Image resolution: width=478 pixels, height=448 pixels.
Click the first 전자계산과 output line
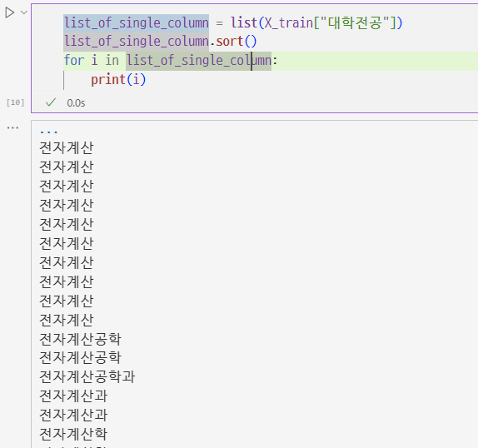click(x=73, y=396)
